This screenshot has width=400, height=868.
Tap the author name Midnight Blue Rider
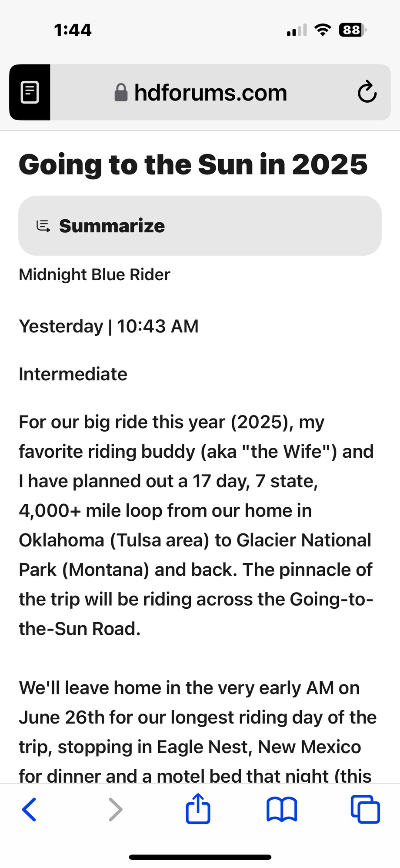pos(94,275)
